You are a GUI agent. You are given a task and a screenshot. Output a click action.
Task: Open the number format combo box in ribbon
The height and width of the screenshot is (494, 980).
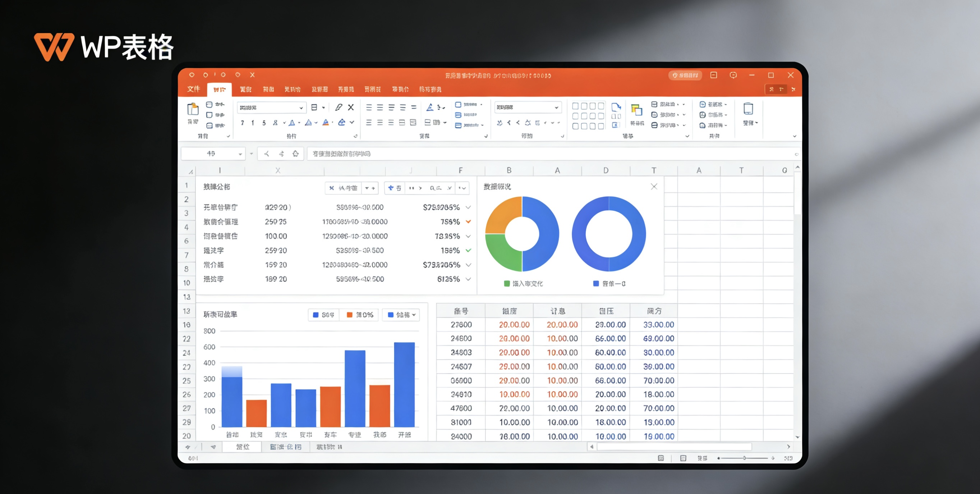(556, 108)
